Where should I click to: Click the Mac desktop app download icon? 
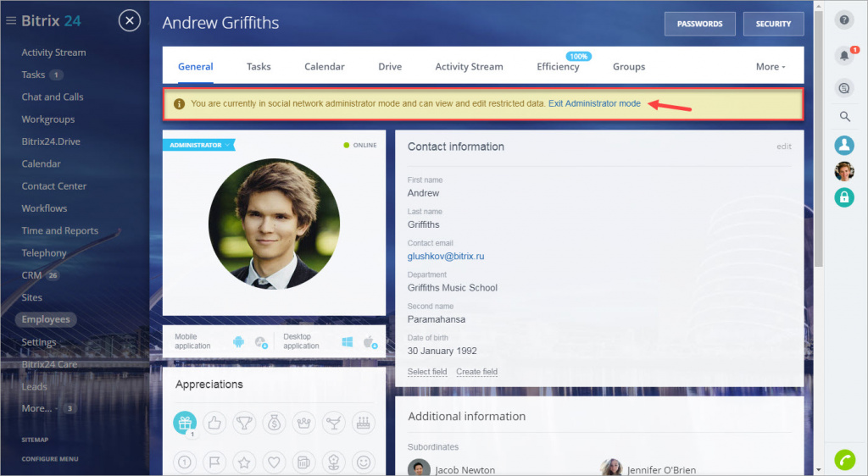coord(370,341)
